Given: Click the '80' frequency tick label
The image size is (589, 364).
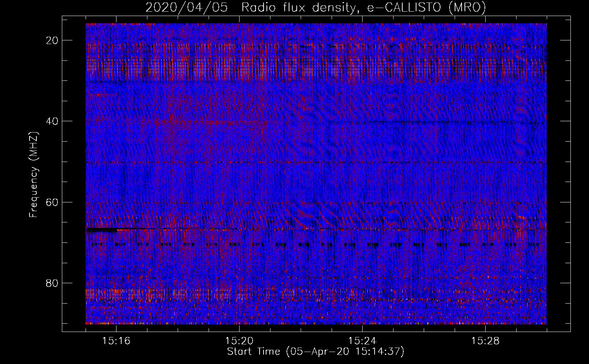Looking at the screenshot, I should (52, 283).
